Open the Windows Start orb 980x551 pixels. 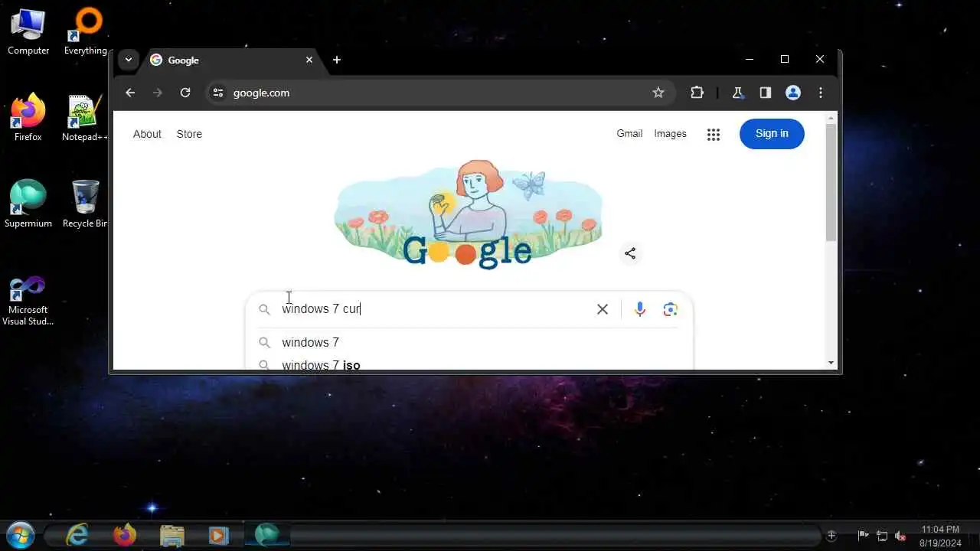tap(21, 534)
